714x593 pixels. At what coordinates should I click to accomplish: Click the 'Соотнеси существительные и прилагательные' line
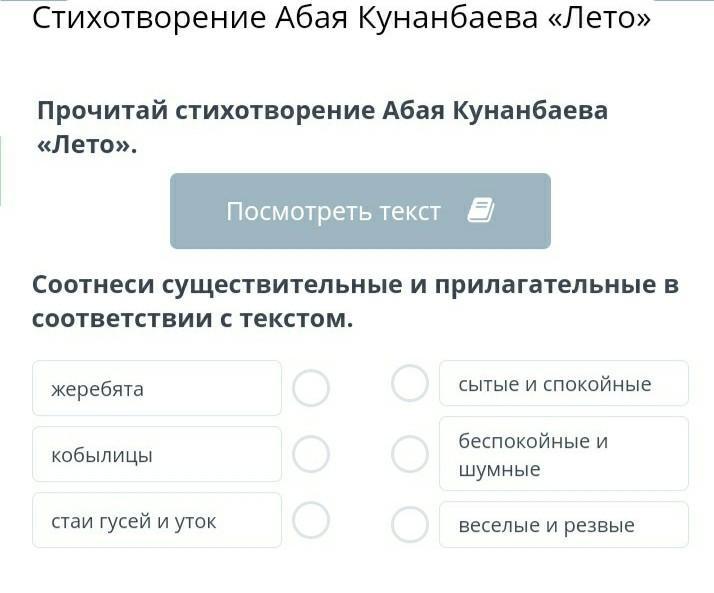click(x=355, y=285)
